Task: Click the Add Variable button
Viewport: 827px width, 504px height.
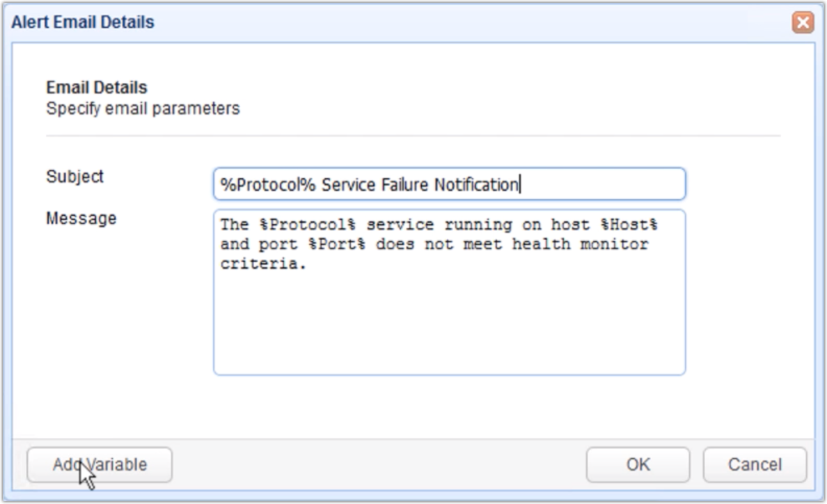Action: pyautogui.click(x=100, y=464)
